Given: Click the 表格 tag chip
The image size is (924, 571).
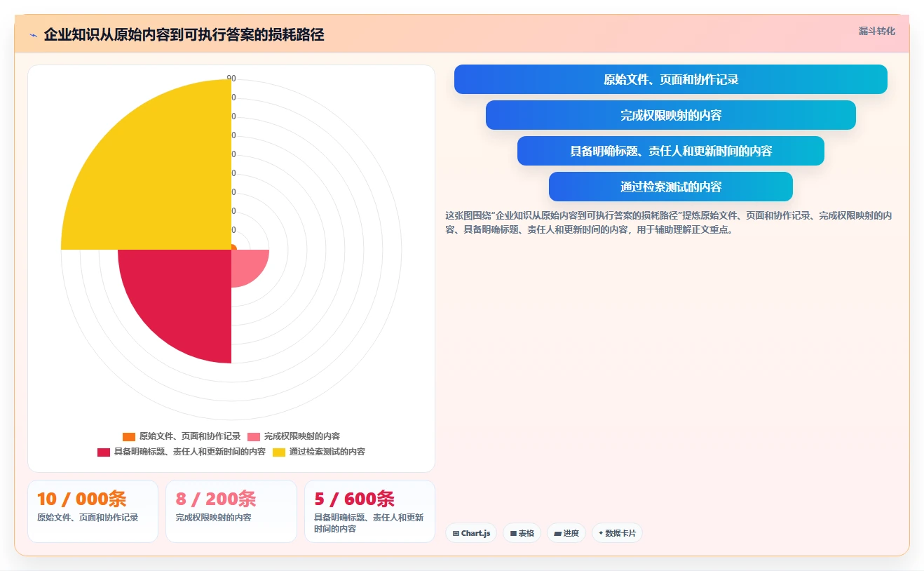Looking at the screenshot, I should [522, 533].
